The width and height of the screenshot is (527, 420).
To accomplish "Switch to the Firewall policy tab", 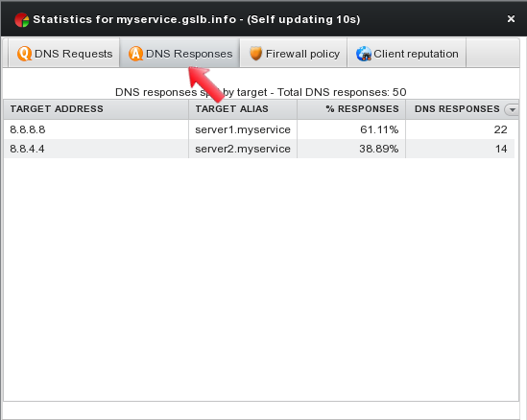I will (x=294, y=54).
